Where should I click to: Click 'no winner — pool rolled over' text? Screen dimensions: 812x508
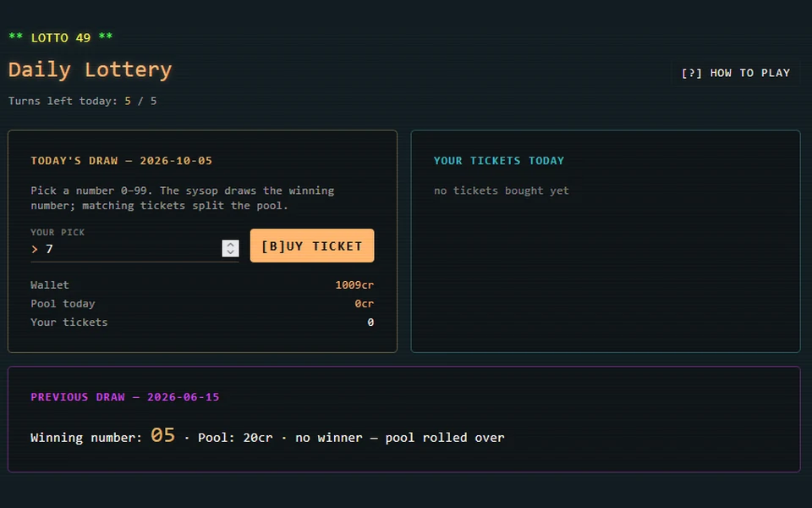pyautogui.click(x=400, y=438)
